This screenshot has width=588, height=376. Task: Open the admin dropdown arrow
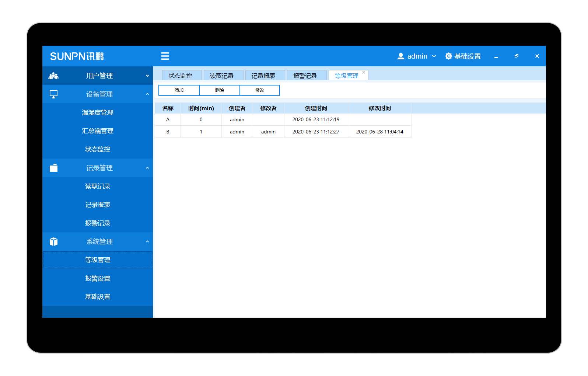(434, 56)
